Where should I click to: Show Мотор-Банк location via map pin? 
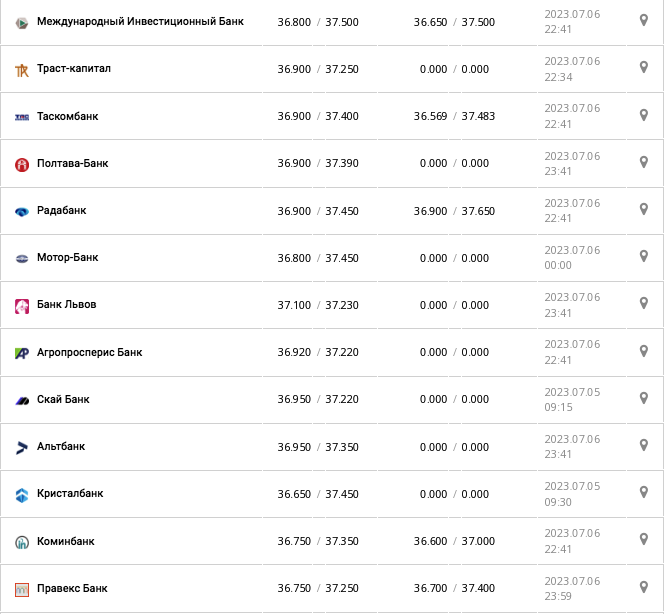pos(644,256)
